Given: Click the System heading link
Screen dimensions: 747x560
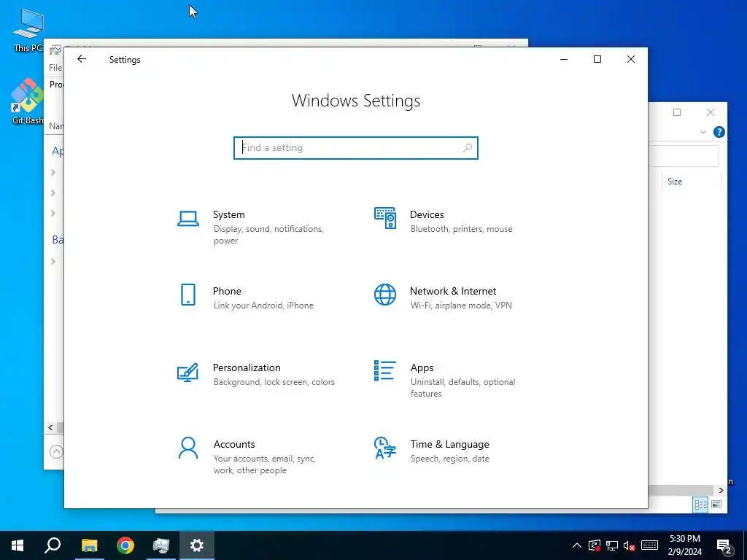Looking at the screenshot, I should [x=229, y=215].
